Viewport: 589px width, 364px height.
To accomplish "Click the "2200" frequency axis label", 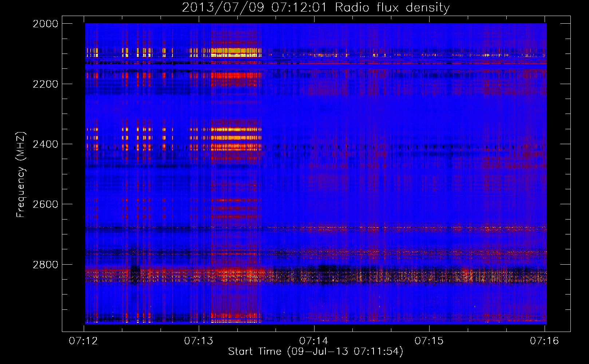I will 46,84.
